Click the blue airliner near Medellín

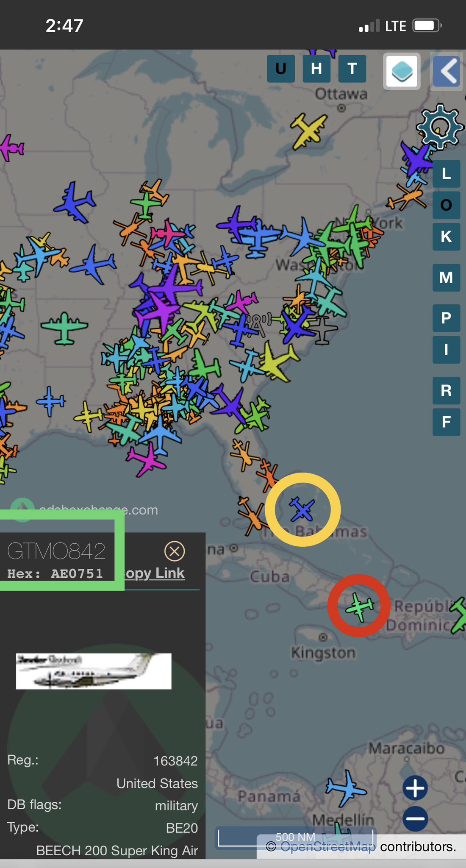pos(346,788)
